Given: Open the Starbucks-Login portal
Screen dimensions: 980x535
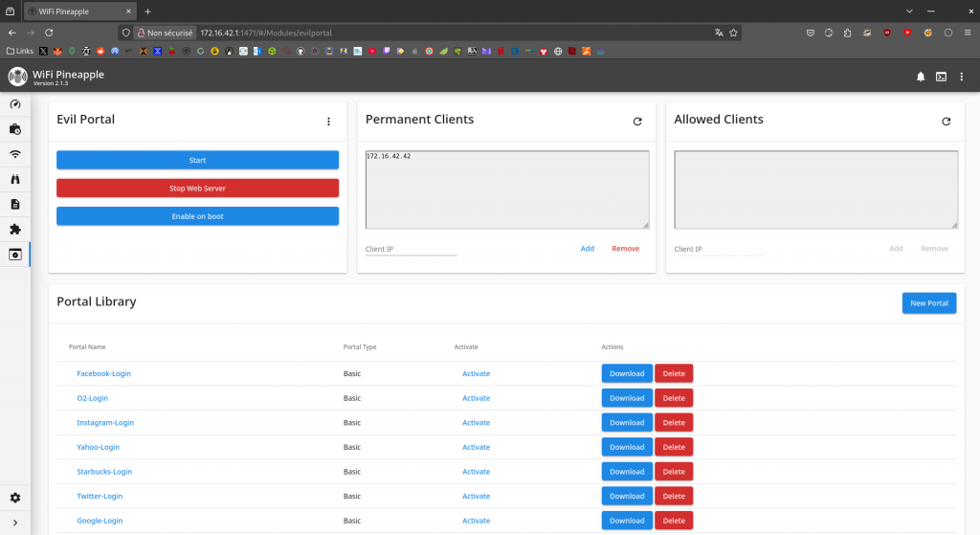Looking at the screenshot, I should (x=104, y=471).
